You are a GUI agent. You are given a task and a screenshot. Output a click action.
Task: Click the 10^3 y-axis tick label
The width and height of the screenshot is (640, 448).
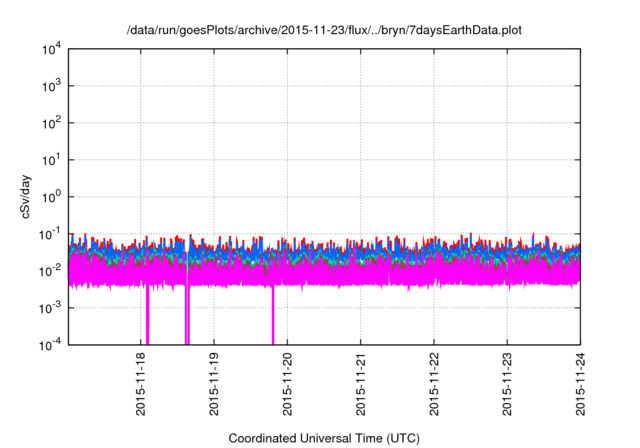point(52,86)
